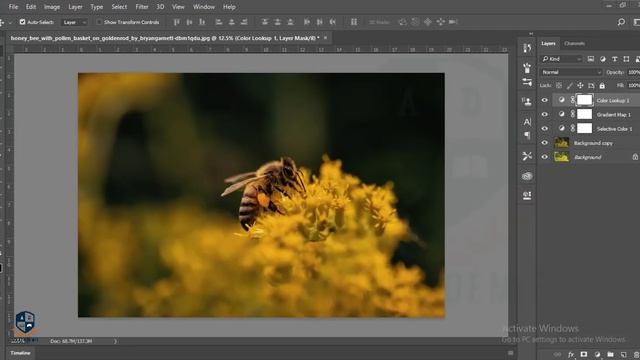Image resolution: width=640 pixels, height=360 pixels.
Task: Click Align right edges icon in options bar
Action: [x=244, y=22]
